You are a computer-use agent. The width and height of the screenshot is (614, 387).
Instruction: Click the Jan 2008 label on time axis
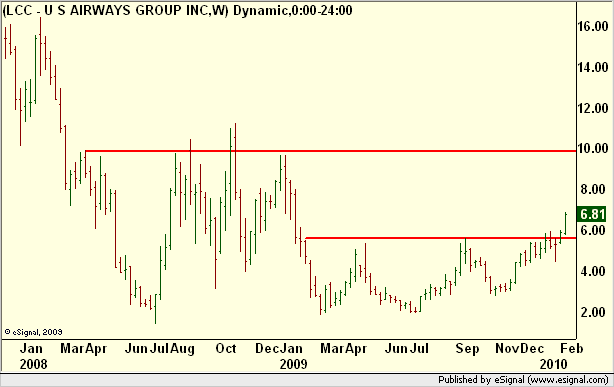[x=31, y=348]
